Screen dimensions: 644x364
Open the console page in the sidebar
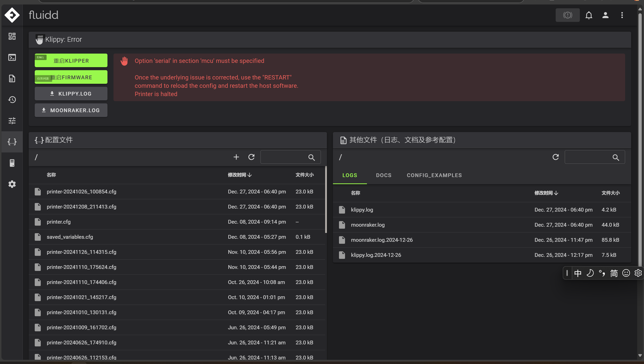[x=12, y=57]
